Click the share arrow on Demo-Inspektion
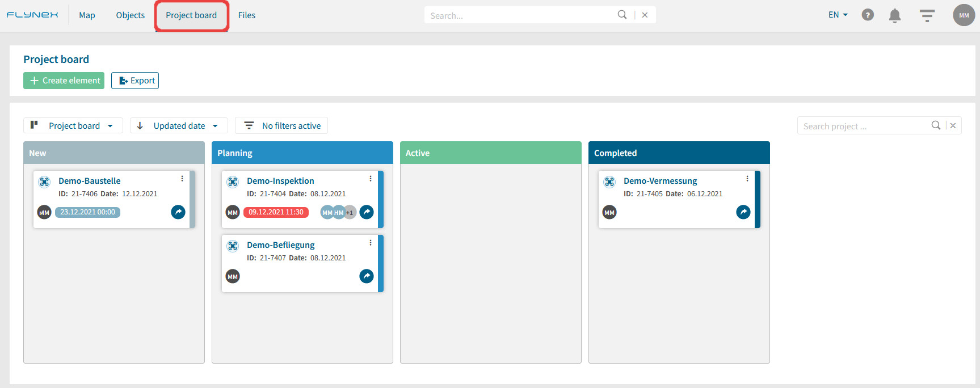The image size is (980, 388). coord(367,212)
